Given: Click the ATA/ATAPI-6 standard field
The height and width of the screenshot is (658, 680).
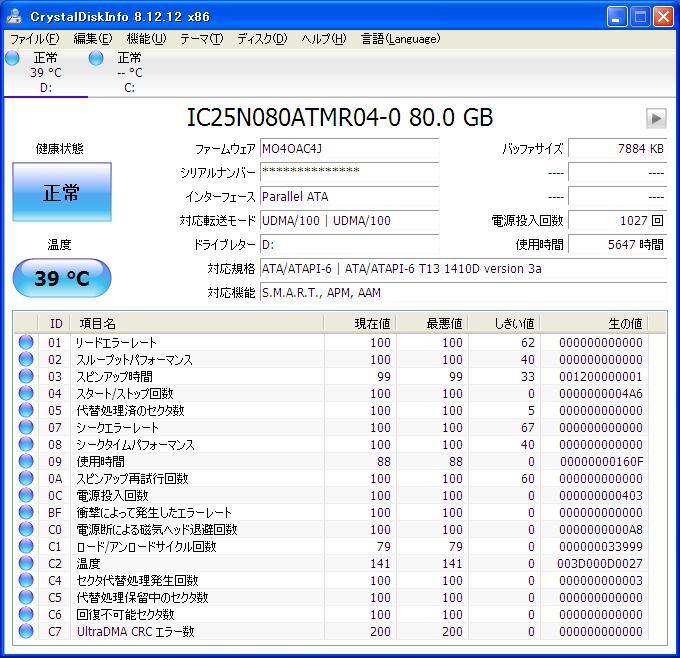Looking at the screenshot, I should (463, 269).
